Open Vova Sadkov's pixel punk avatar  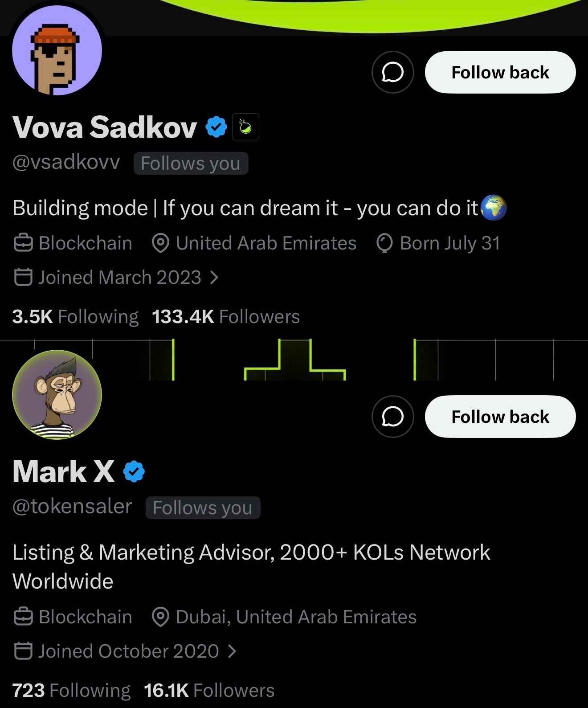pos(57,51)
